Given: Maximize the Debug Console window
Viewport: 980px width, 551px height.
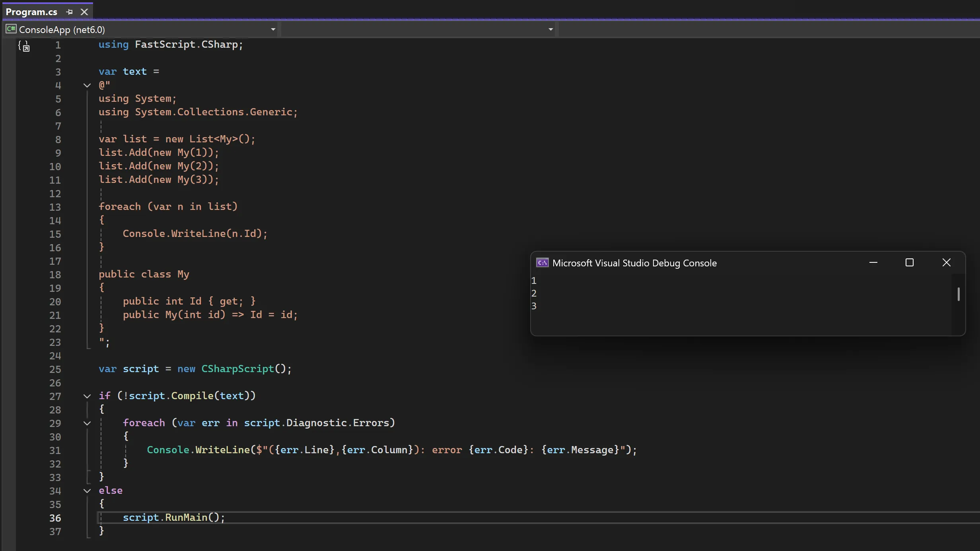Looking at the screenshot, I should point(909,263).
